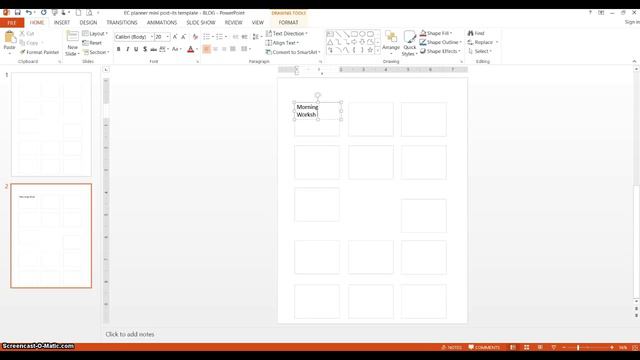Switch to Reading view in status bar
The width and height of the screenshot is (640, 360).
[540, 347]
